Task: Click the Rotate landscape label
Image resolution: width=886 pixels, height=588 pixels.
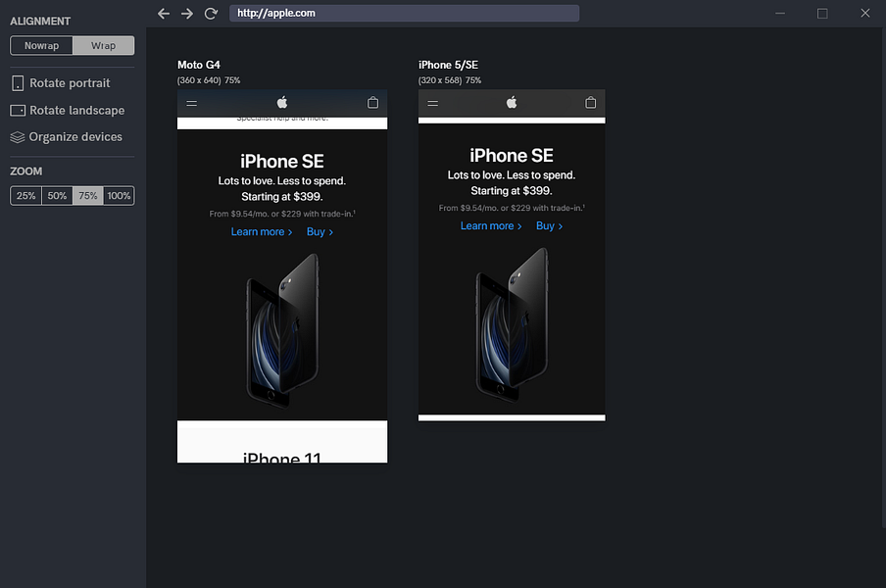Action: [x=76, y=111]
